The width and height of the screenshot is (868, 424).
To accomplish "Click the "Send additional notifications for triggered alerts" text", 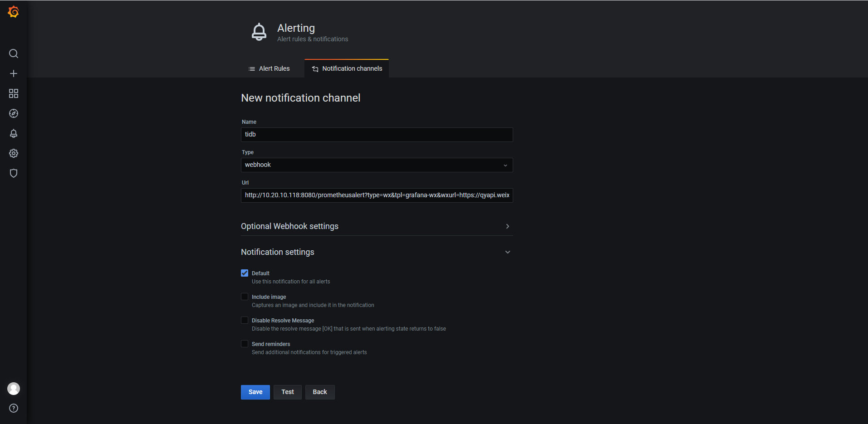I will coord(309,352).
